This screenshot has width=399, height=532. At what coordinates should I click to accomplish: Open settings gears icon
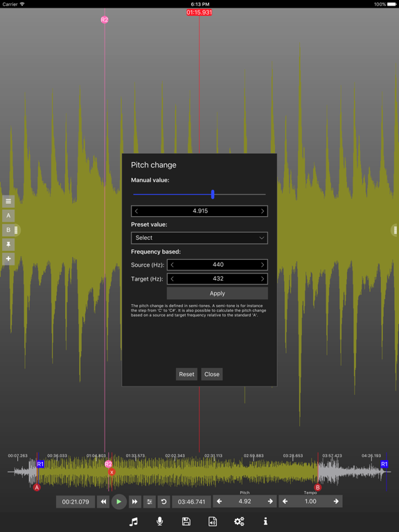click(239, 522)
